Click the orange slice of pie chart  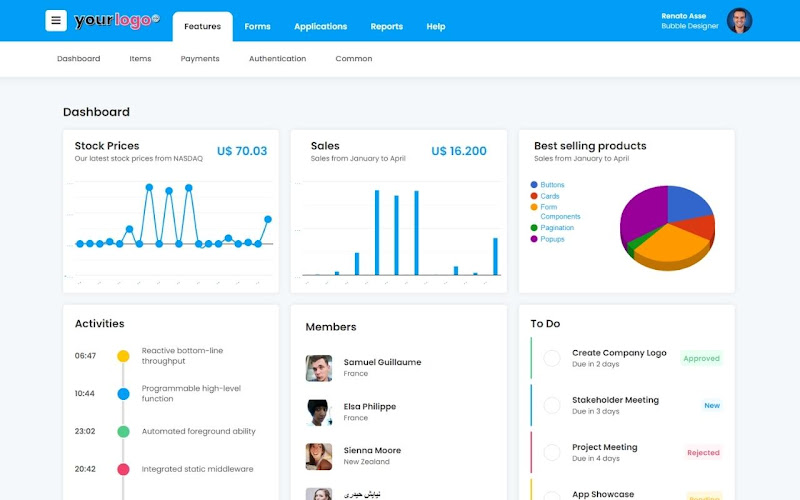pos(670,244)
